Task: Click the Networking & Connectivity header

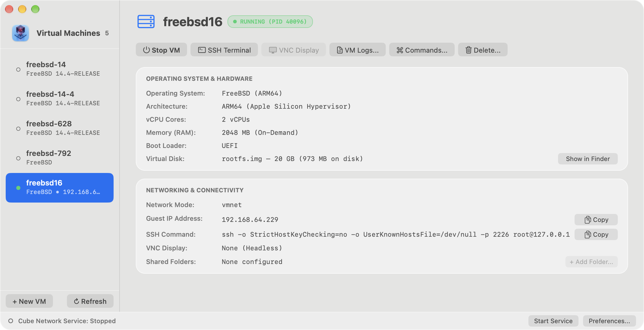Action: (x=195, y=190)
